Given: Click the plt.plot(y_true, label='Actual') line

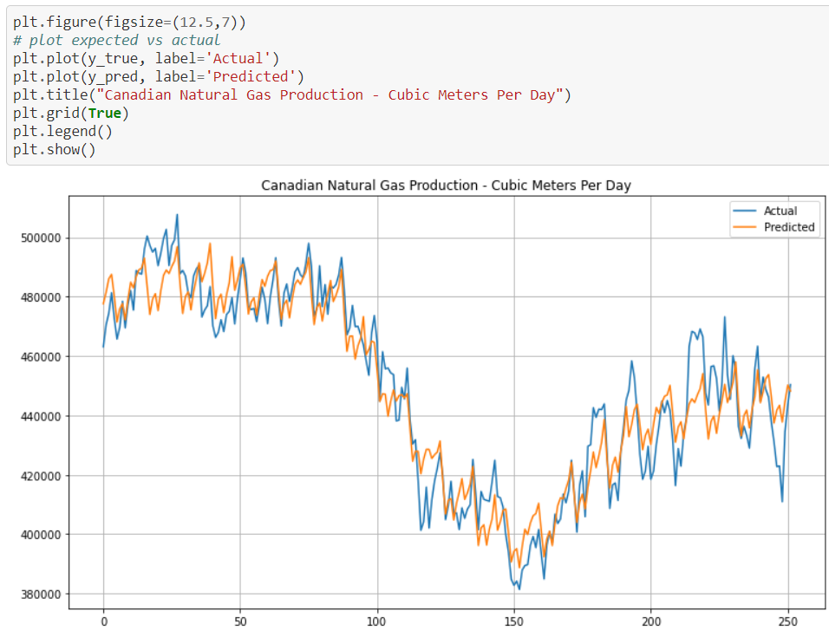Looking at the screenshot, I should point(146,58).
